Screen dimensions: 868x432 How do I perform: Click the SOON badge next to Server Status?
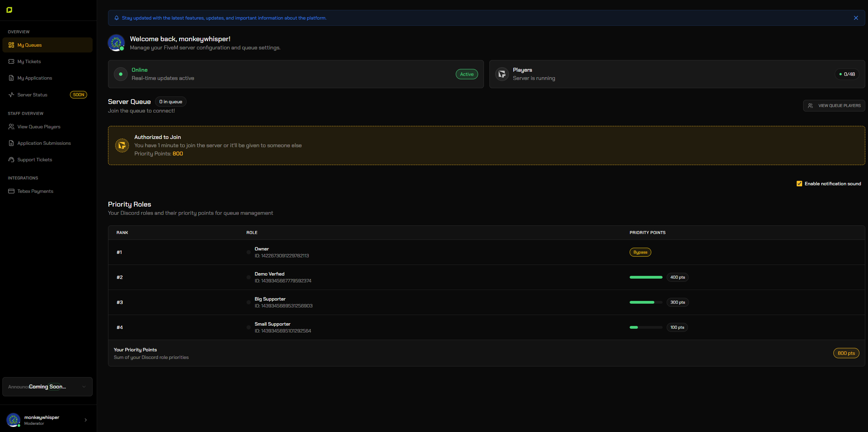[78, 95]
